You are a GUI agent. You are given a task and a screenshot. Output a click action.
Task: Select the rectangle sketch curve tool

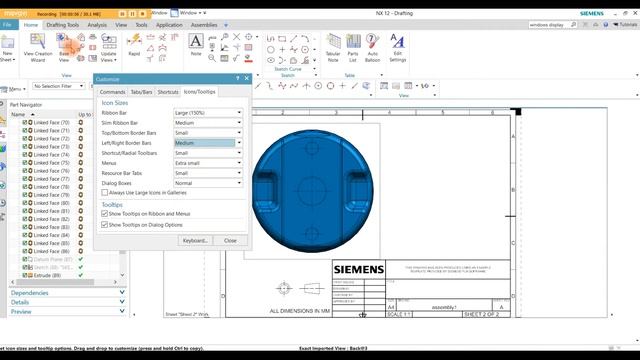point(282,39)
